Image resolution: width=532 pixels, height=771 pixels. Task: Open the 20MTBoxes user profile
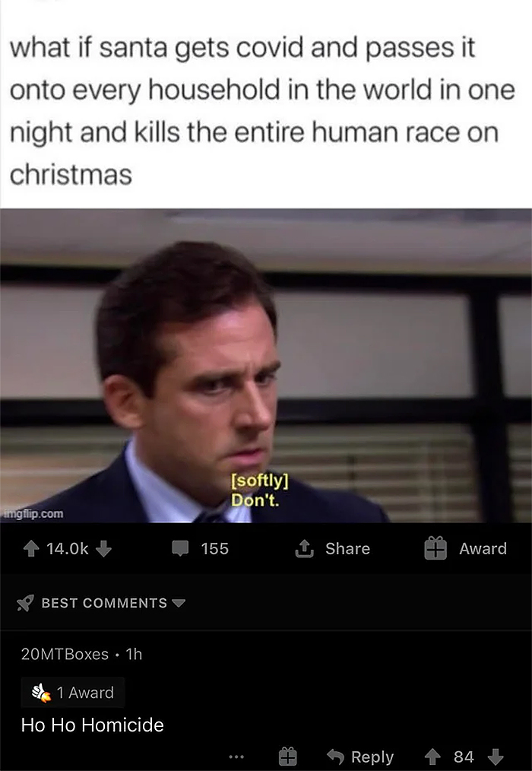(x=65, y=654)
